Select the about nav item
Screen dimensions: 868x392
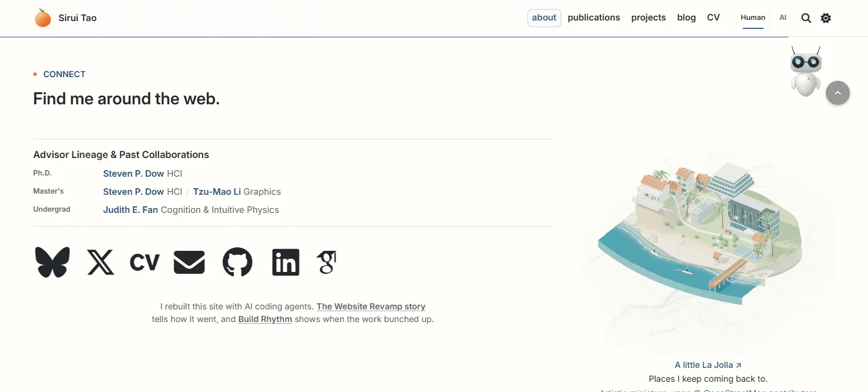[544, 18]
